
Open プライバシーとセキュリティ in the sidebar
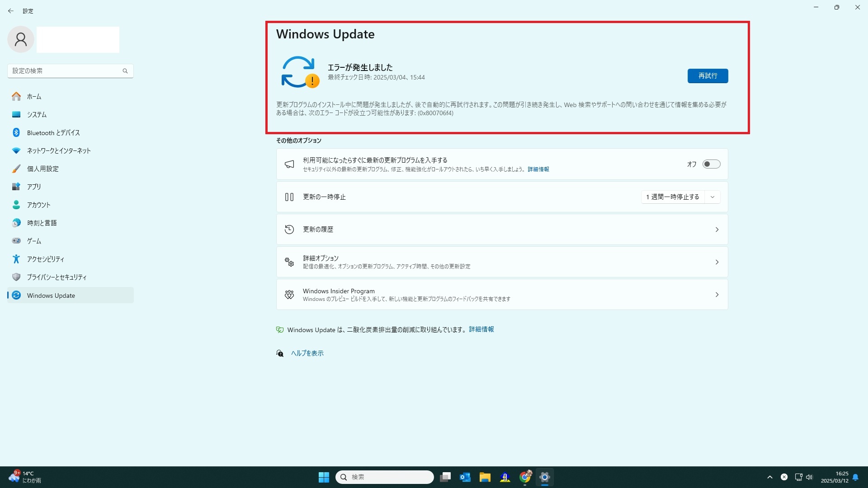coord(57,277)
